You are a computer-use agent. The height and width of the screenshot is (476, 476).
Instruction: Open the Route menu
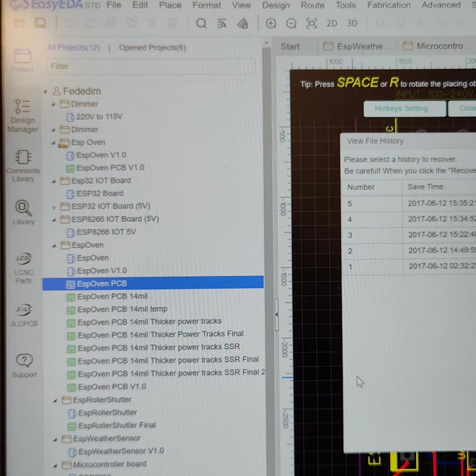[x=312, y=5]
